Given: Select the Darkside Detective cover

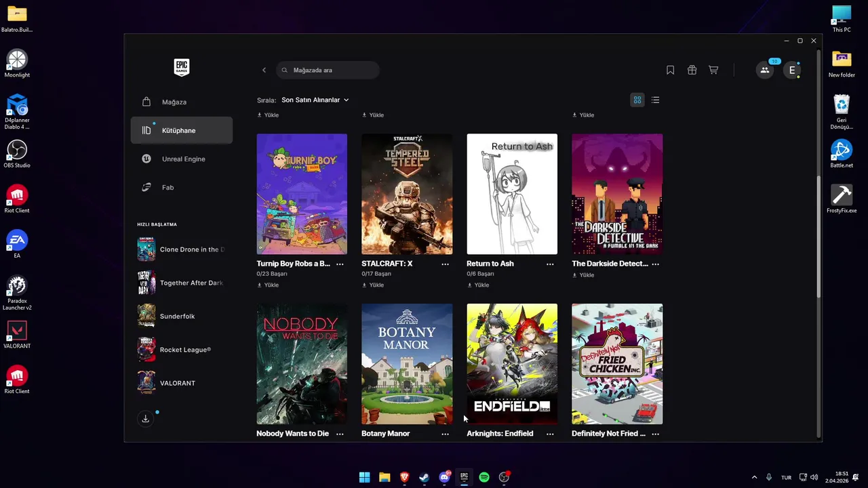Looking at the screenshot, I should 617,194.
